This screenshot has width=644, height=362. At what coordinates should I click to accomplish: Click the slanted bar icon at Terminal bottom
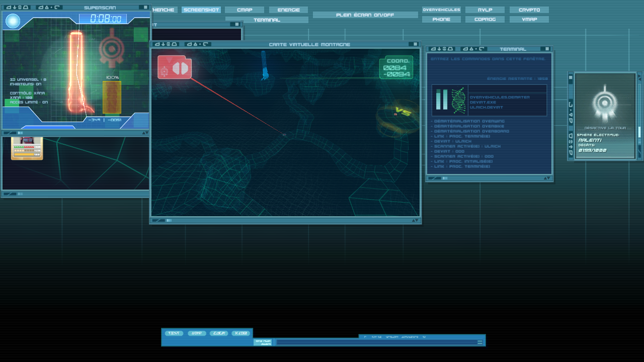pos(435,178)
